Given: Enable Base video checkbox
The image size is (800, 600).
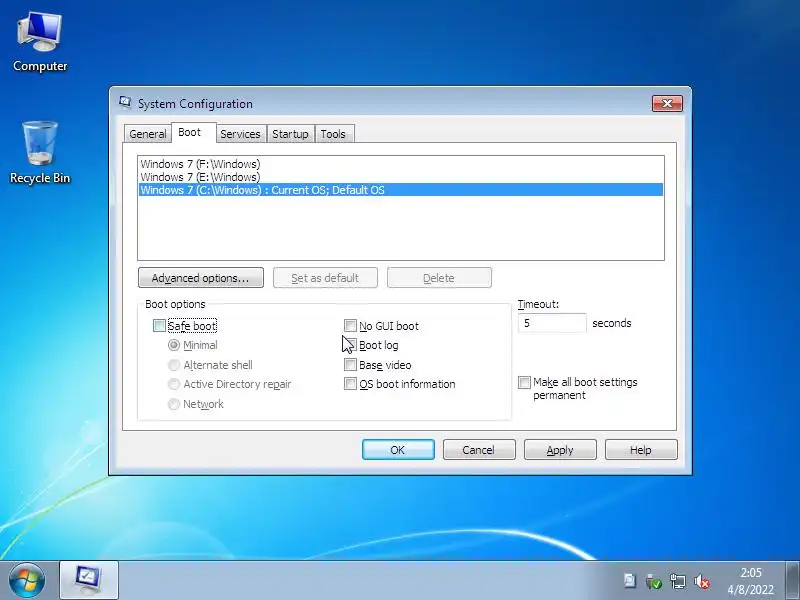Looking at the screenshot, I should 350,365.
